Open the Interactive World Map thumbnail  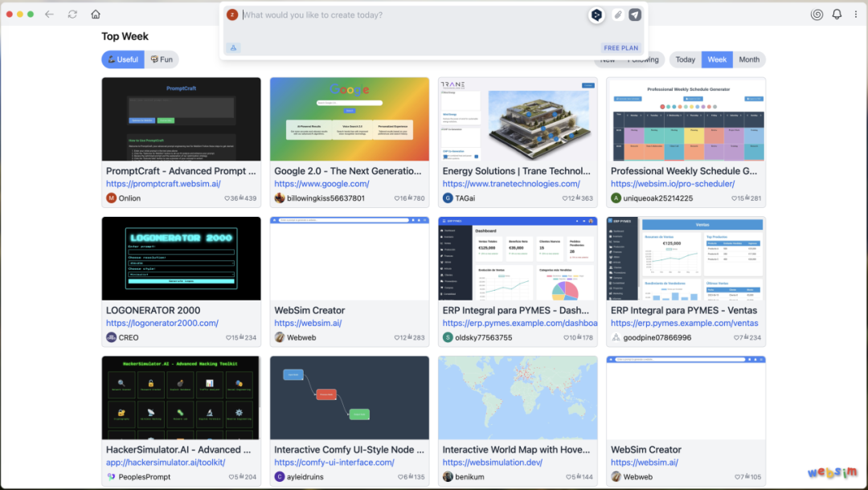[x=518, y=398]
